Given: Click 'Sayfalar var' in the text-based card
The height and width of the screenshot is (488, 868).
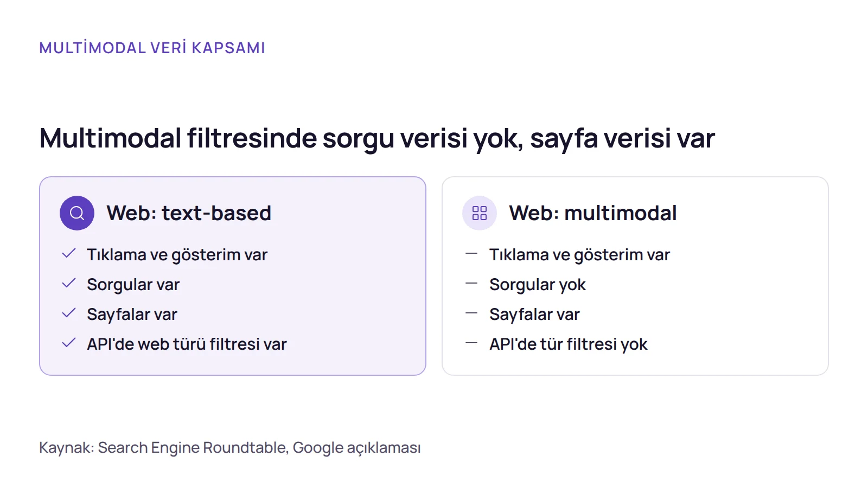Looking at the screenshot, I should pos(132,314).
